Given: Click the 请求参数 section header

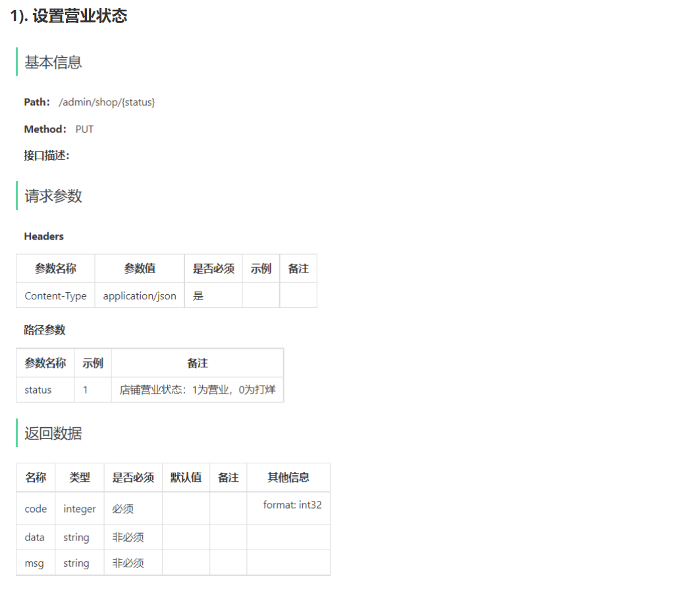Looking at the screenshot, I should [53, 196].
